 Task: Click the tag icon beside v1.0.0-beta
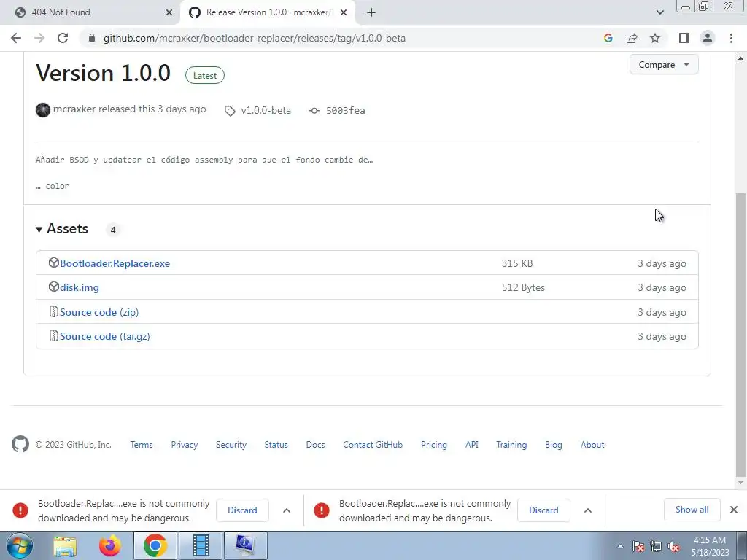point(230,111)
